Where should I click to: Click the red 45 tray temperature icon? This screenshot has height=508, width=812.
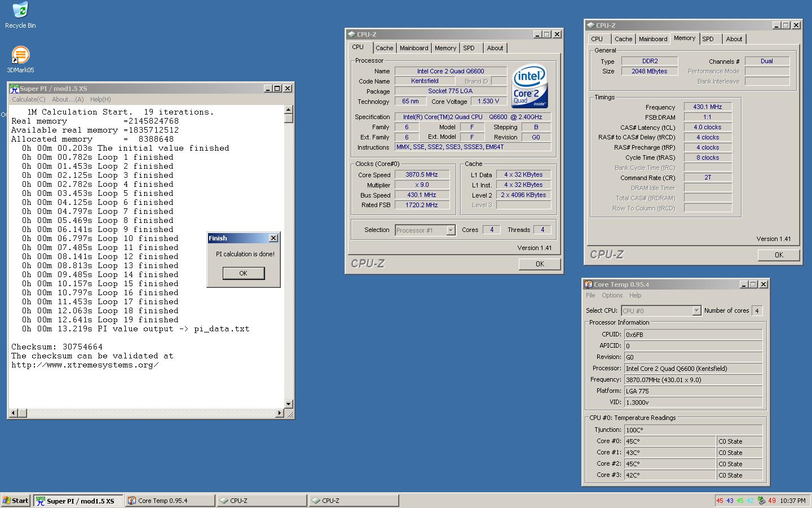[720, 501]
